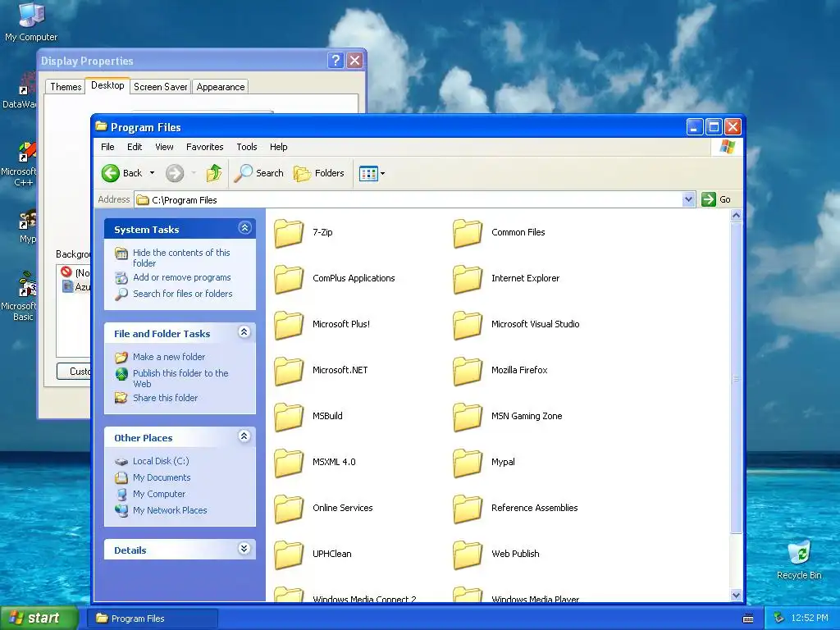The height and width of the screenshot is (630, 840).
Task: Switch to Appearance tab in Display Properties
Action: pos(220,87)
